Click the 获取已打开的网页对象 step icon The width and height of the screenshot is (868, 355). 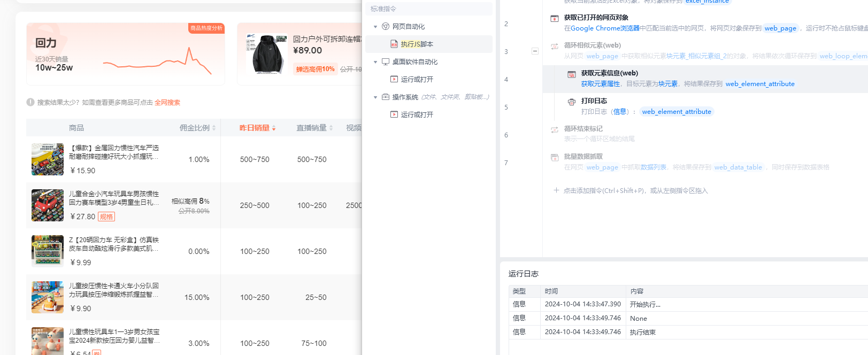tap(555, 19)
